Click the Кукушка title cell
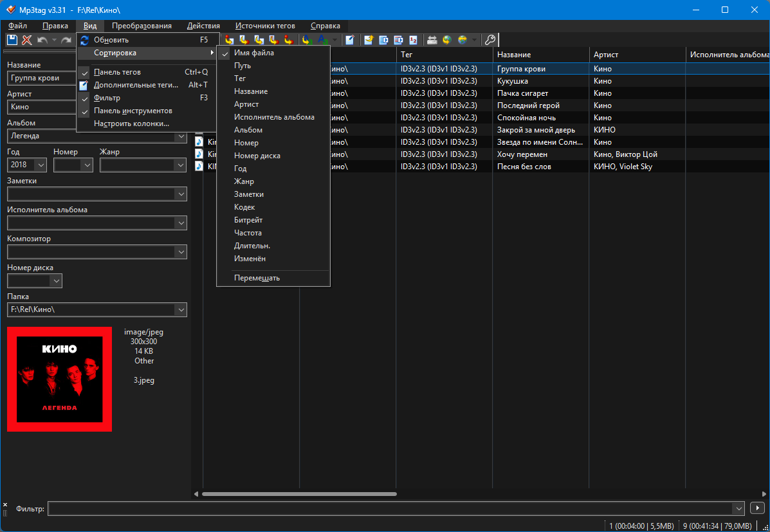 [x=540, y=81]
